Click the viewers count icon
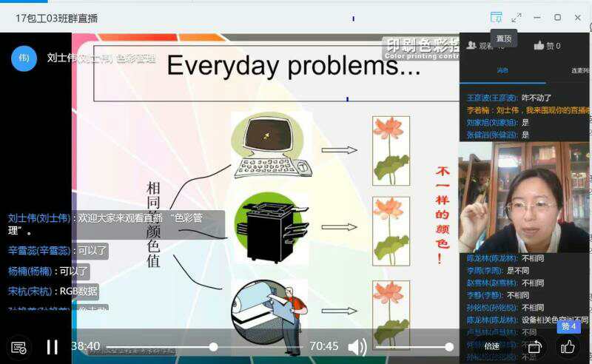592x364 pixels. (472, 45)
